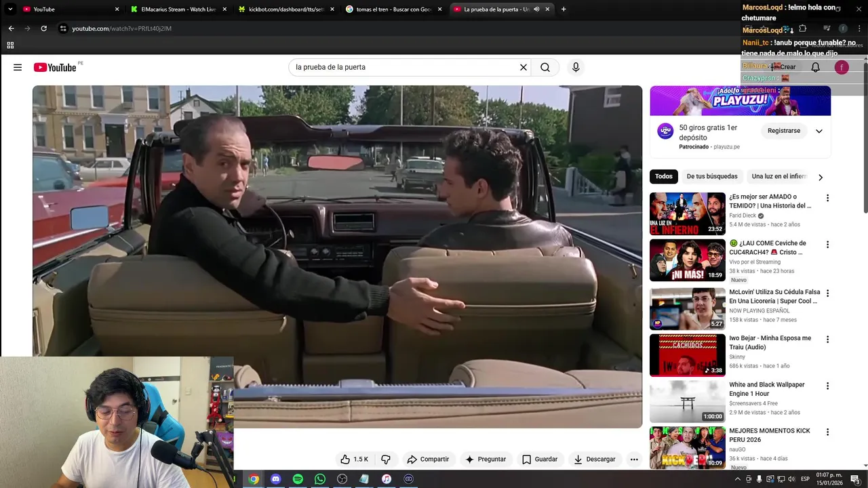This screenshot has width=868, height=488.
Task: Click the Descargar download button
Action: (594, 459)
